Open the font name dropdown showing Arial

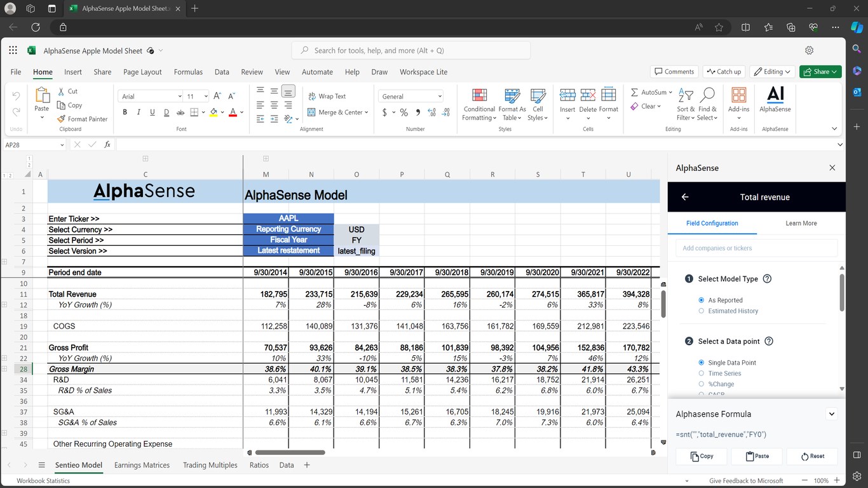pyautogui.click(x=150, y=97)
